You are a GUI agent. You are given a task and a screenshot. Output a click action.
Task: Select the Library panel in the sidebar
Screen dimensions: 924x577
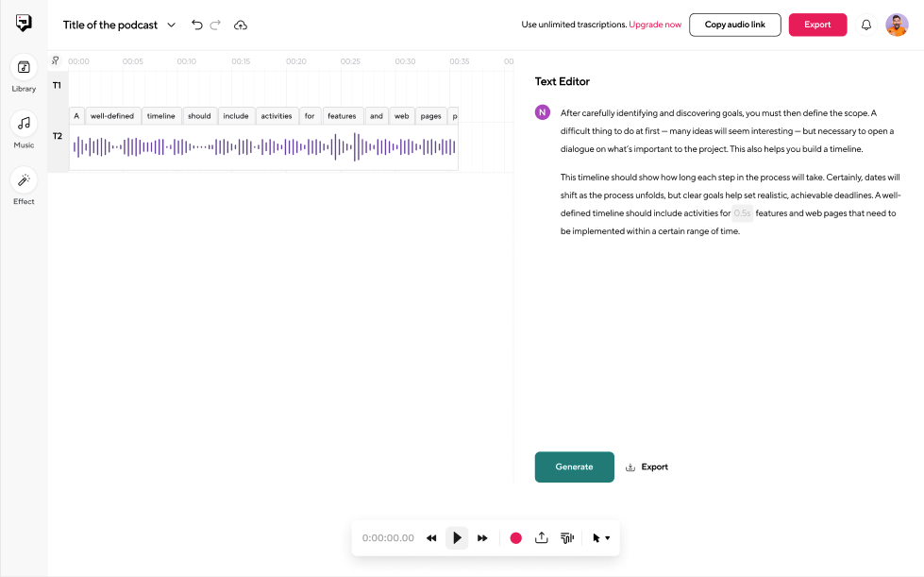coord(23,68)
